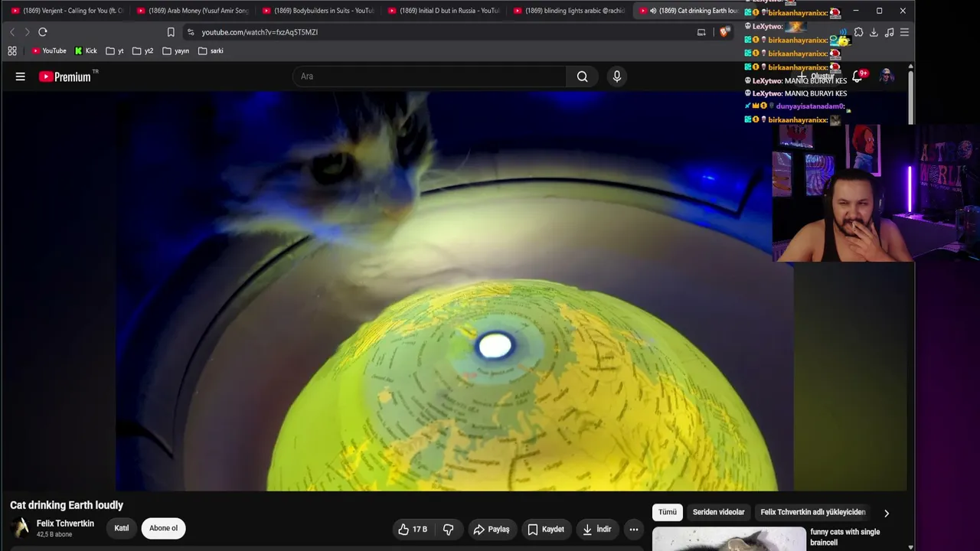Screen dimensions: 980x551
Task: Click the screen cast icon in address bar
Action: pos(701,32)
